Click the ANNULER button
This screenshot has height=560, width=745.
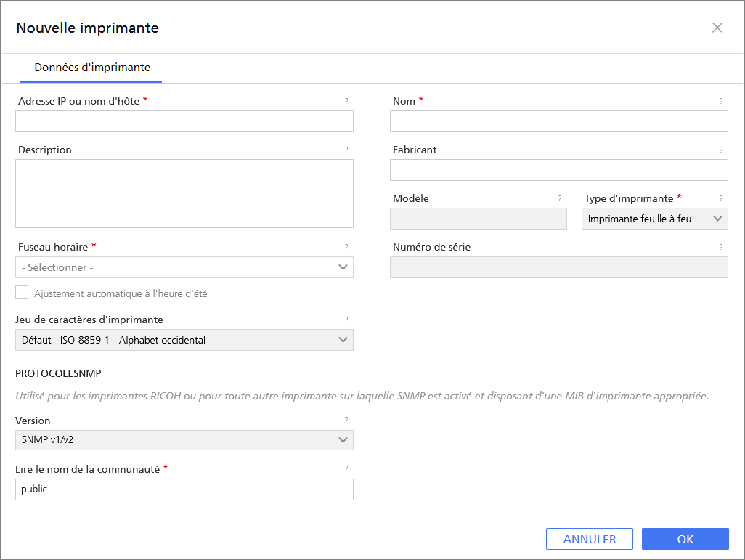(589, 539)
